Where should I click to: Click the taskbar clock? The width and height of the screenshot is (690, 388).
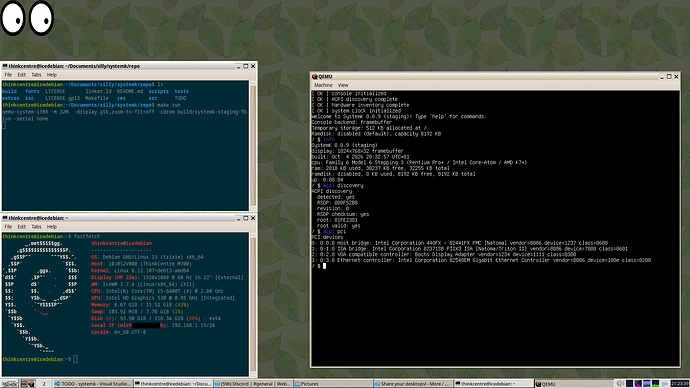679,384
